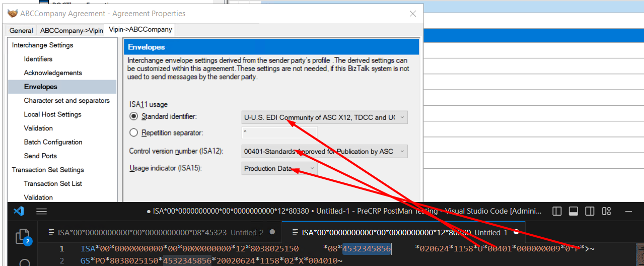Toggle VS Code primary sidebar layout icon

(556, 211)
